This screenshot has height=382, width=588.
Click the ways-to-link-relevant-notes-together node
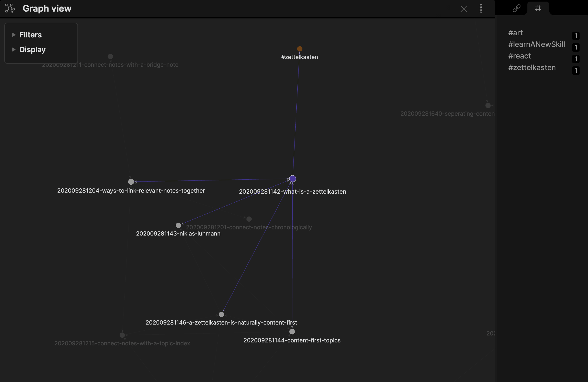pyautogui.click(x=131, y=182)
